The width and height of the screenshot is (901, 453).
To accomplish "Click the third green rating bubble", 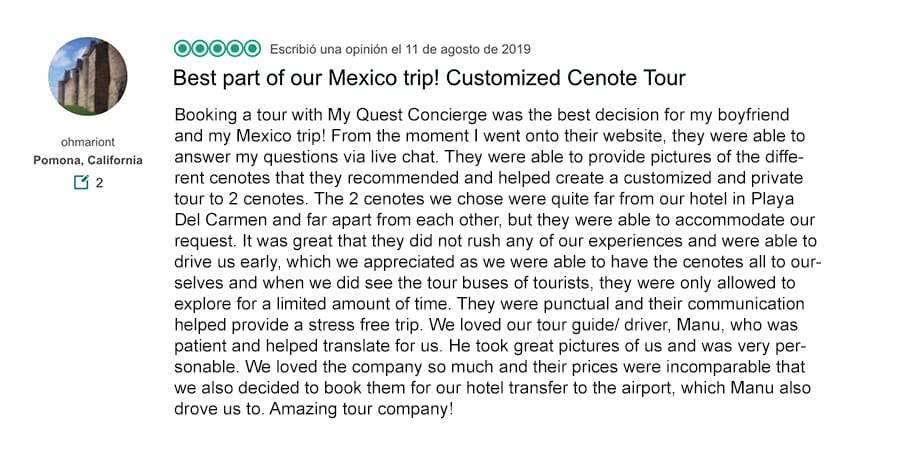I will 217,49.
